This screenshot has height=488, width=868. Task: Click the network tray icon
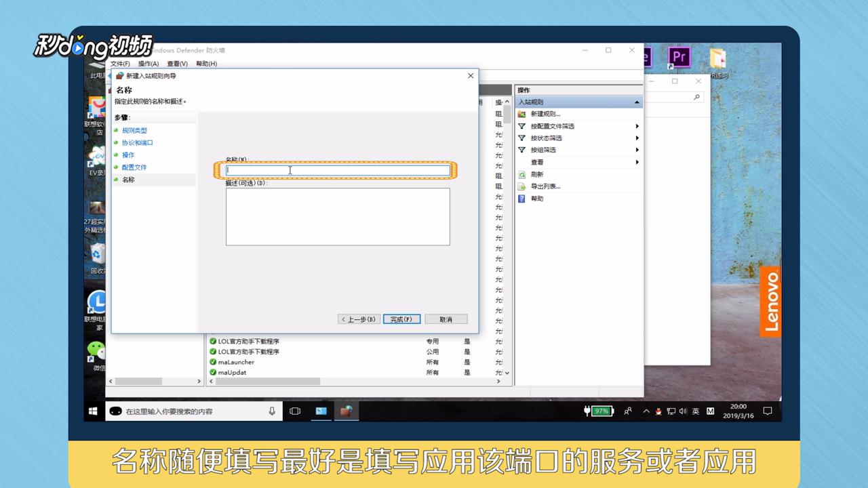tap(671, 411)
